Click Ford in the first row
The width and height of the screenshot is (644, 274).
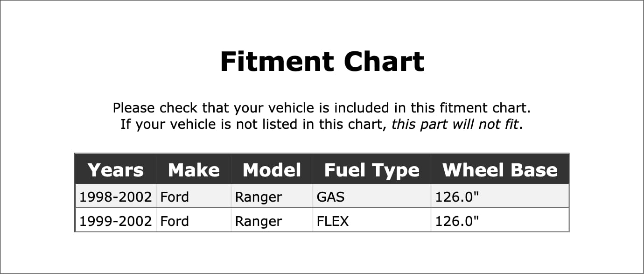coord(175,197)
